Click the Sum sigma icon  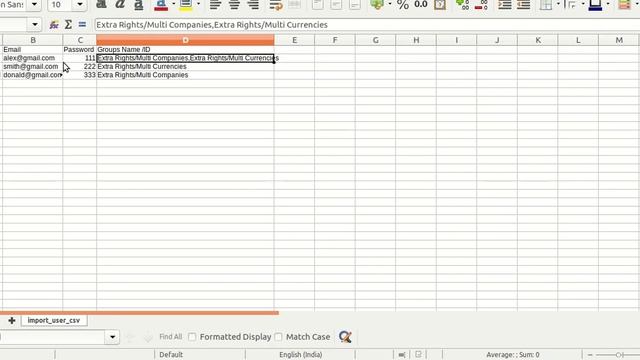68,25
